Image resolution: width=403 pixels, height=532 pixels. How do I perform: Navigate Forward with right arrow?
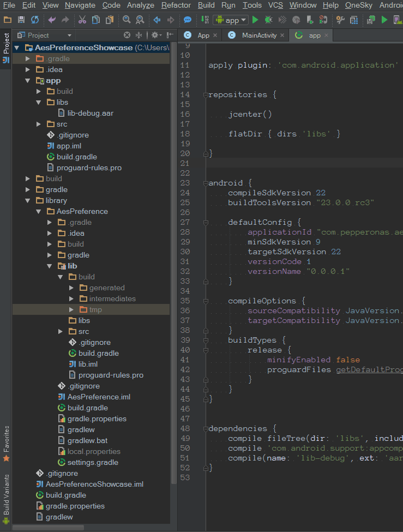171,20
